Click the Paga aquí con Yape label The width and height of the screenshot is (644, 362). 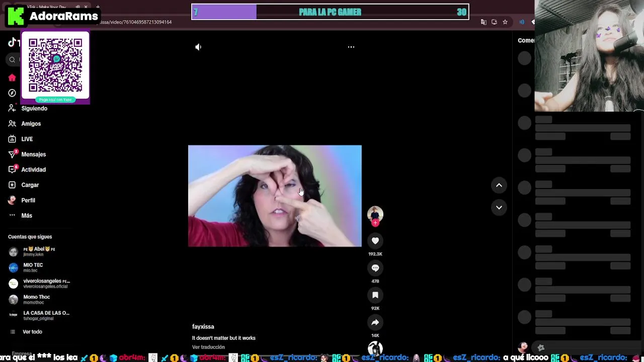(x=55, y=100)
